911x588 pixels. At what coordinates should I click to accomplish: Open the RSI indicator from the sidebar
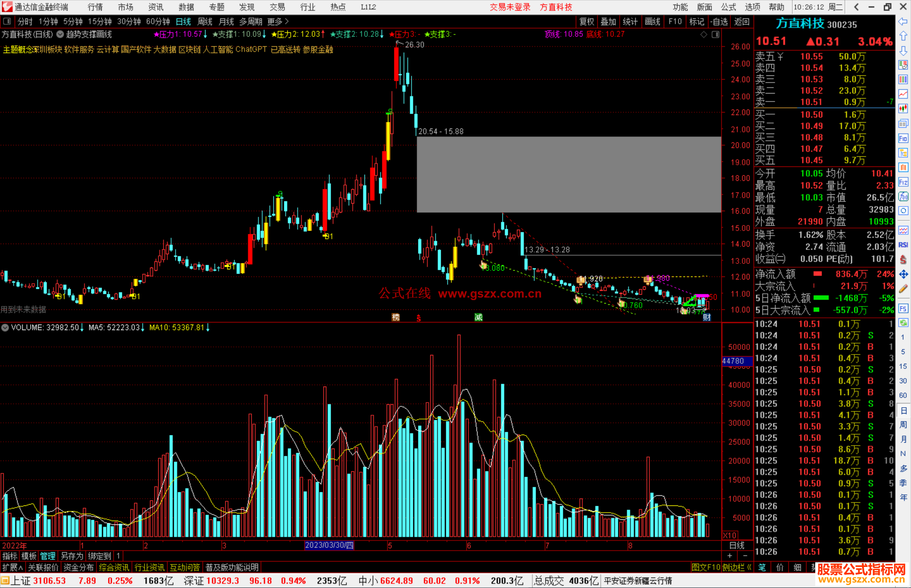pyautogui.click(x=903, y=245)
